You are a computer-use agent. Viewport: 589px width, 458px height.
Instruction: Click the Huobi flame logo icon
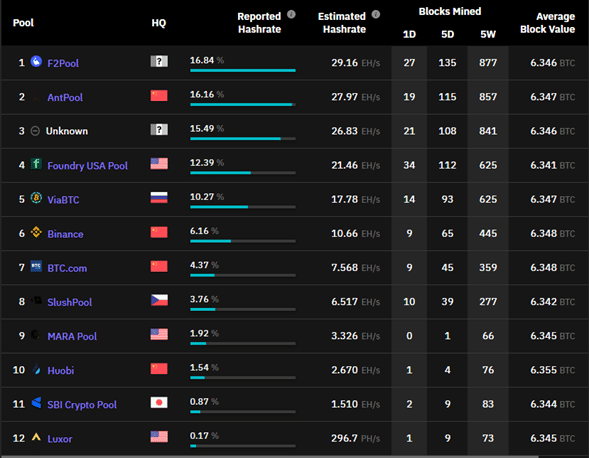coord(36,369)
